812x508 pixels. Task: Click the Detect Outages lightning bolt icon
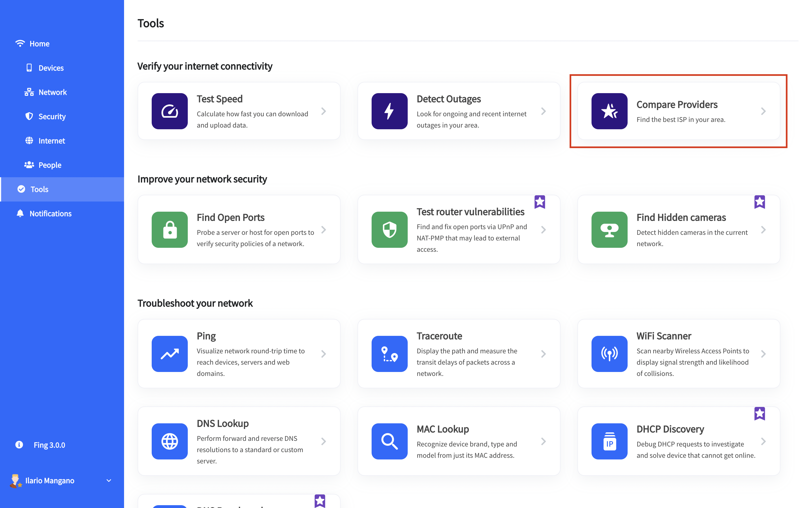click(389, 111)
